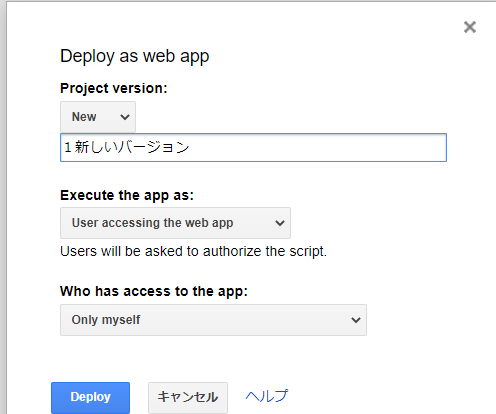Close the Deploy as web app dialog
The width and height of the screenshot is (496, 414).
470,27
